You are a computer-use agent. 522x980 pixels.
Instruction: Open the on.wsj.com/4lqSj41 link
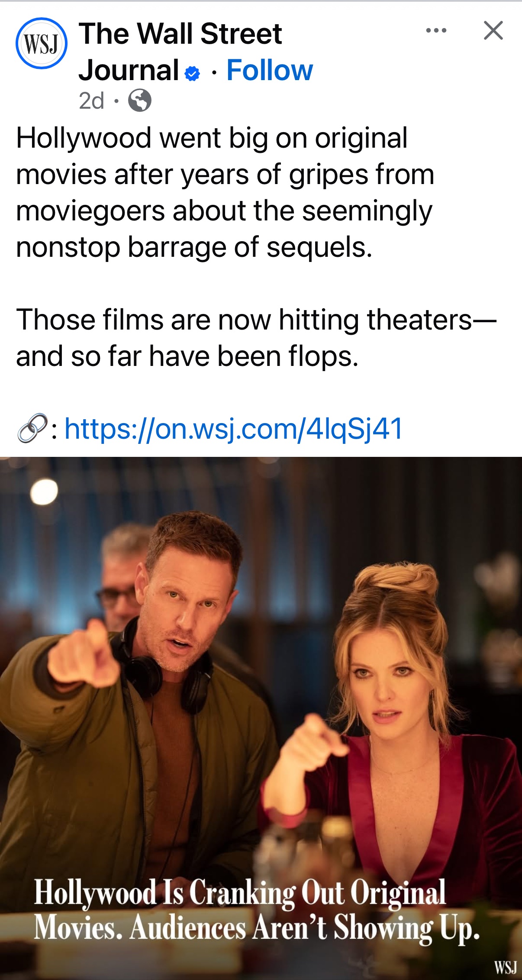(234, 429)
